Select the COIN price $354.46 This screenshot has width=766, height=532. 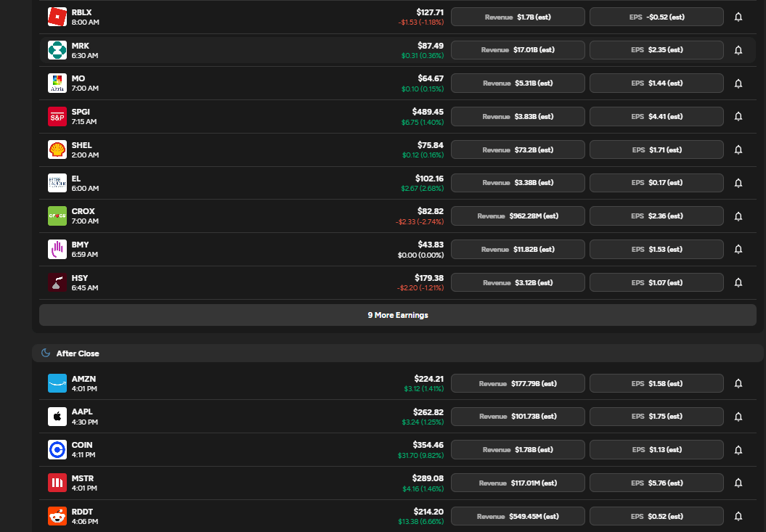pyautogui.click(x=428, y=445)
